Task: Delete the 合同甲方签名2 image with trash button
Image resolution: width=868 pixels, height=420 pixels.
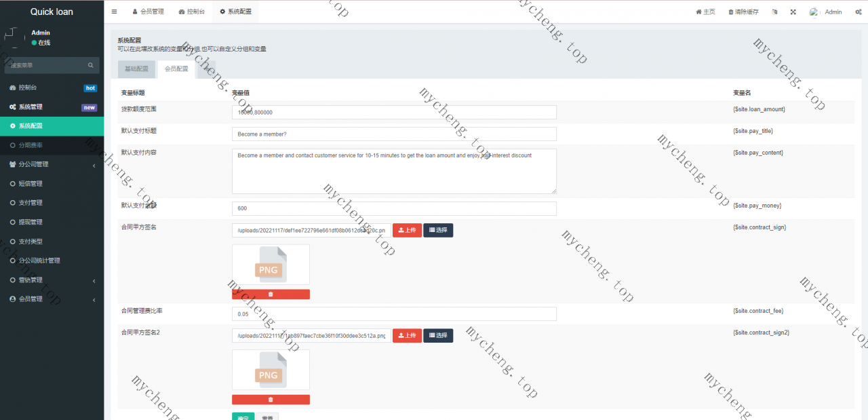Action: (x=271, y=400)
